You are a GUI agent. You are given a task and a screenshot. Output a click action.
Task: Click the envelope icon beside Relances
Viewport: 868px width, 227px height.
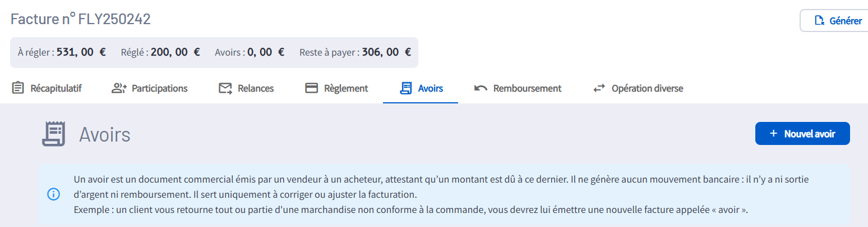click(x=225, y=88)
